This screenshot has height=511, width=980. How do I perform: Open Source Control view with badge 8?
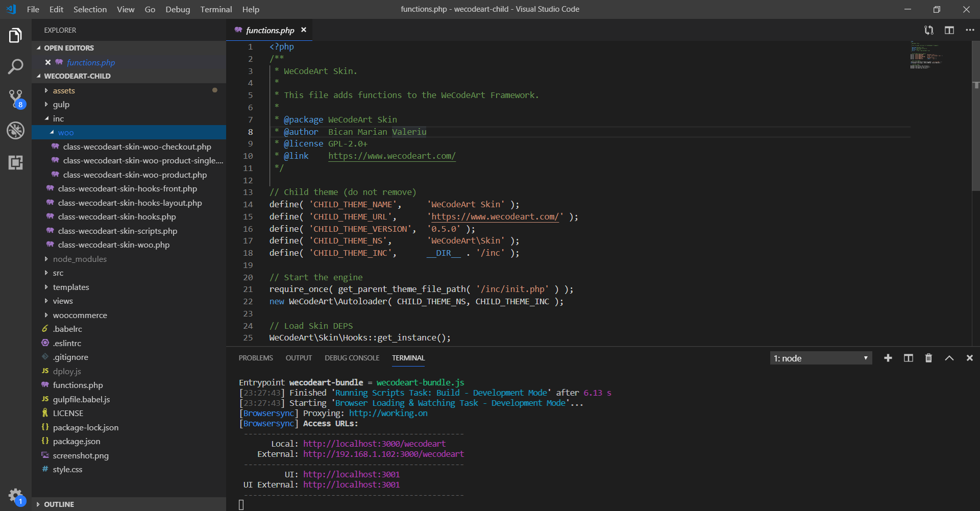point(15,99)
